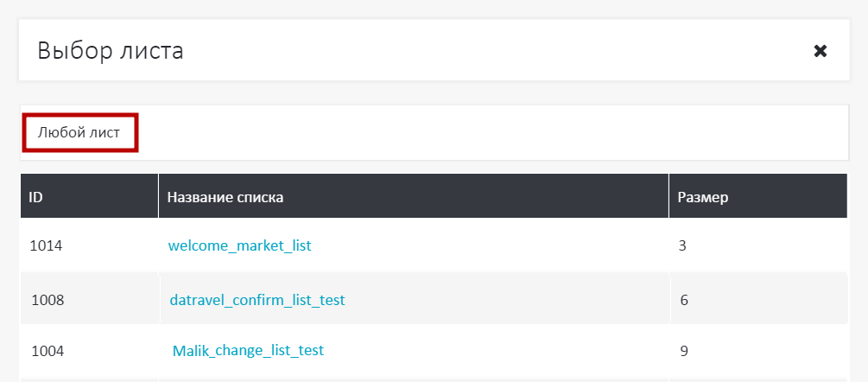
Task: Click ID cell 1004
Action: [x=48, y=351]
